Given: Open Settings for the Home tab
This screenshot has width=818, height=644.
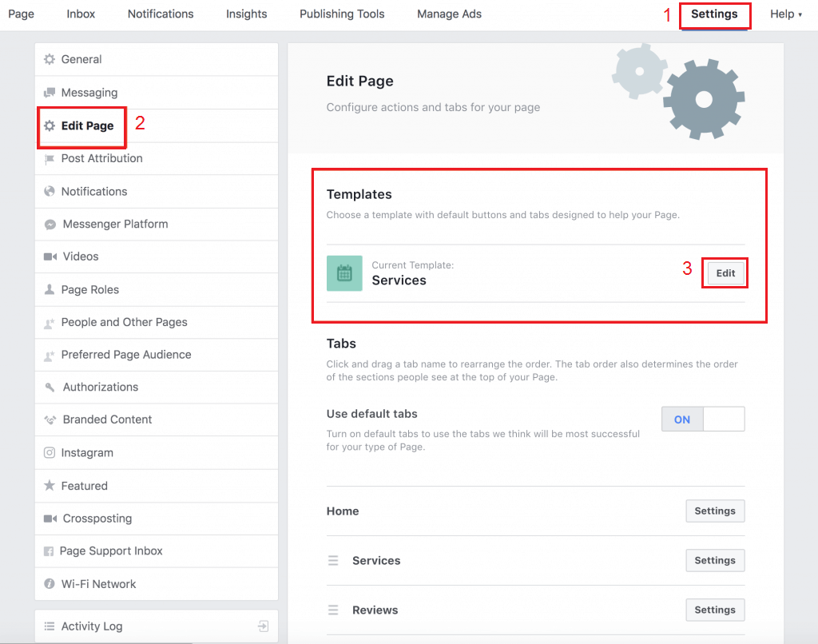Looking at the screenshot, I should (715, 511).
